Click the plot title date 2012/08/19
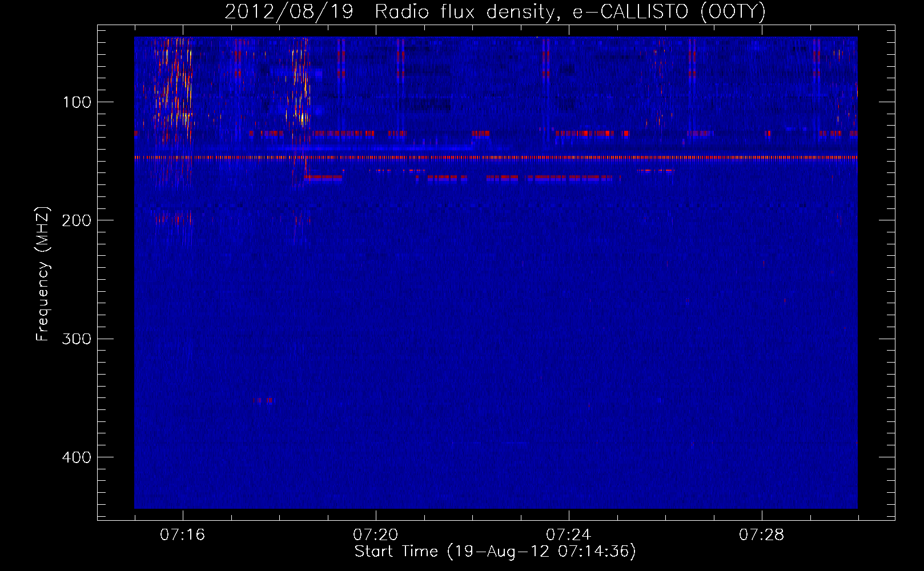The width and height of the screenshot is (924, 571). tap(289, 12)
